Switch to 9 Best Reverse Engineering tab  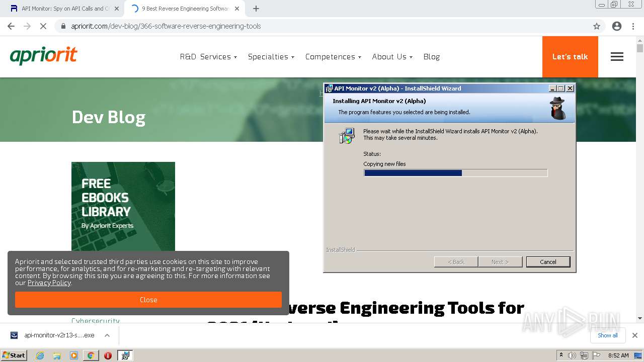[x=184, y=9]
